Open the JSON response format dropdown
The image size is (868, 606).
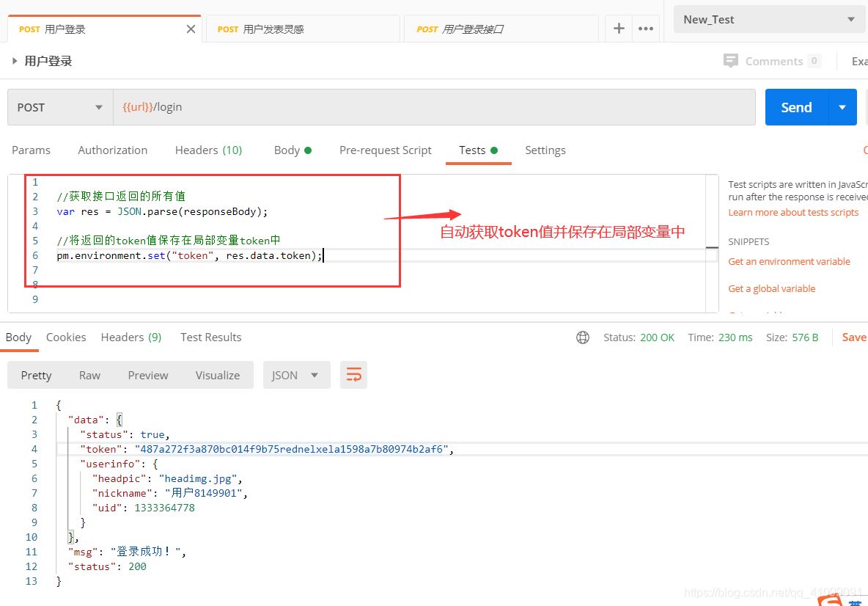(296, 375)
